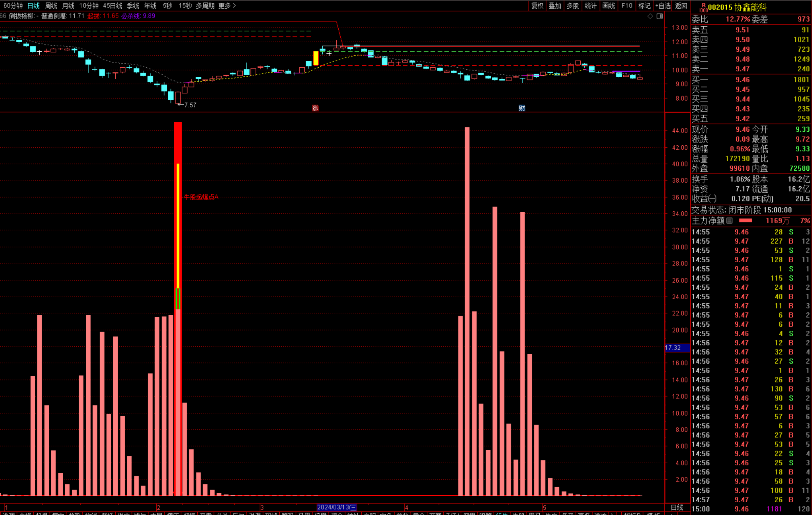
Task: Click the 画线 drawing tools button
Action: [x=609, y=5]
